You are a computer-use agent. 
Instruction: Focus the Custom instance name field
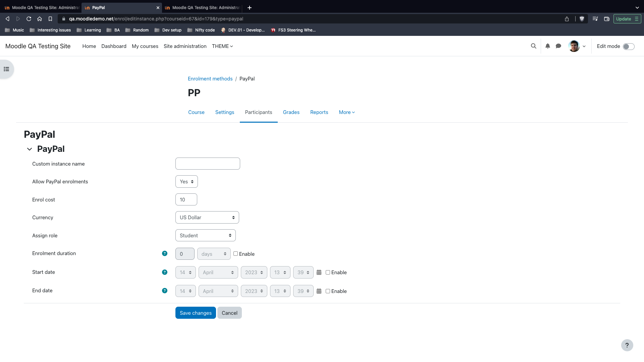[x=208, y=164]
